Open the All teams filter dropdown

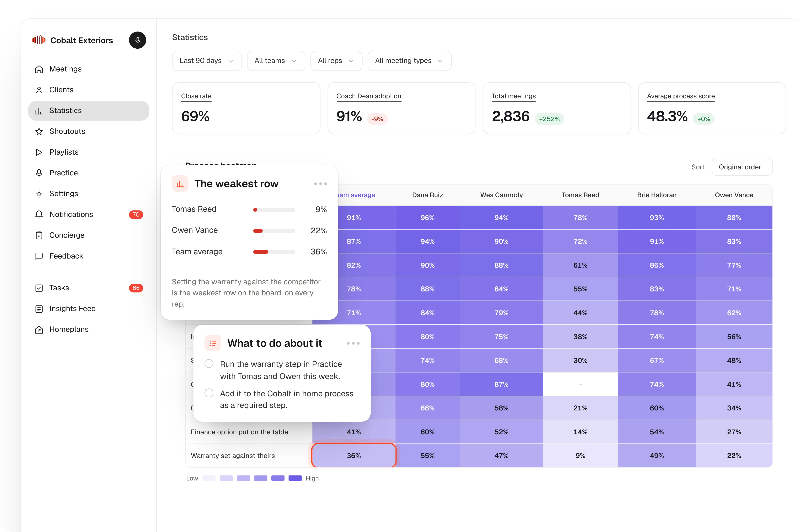click(x=276, y=61)
